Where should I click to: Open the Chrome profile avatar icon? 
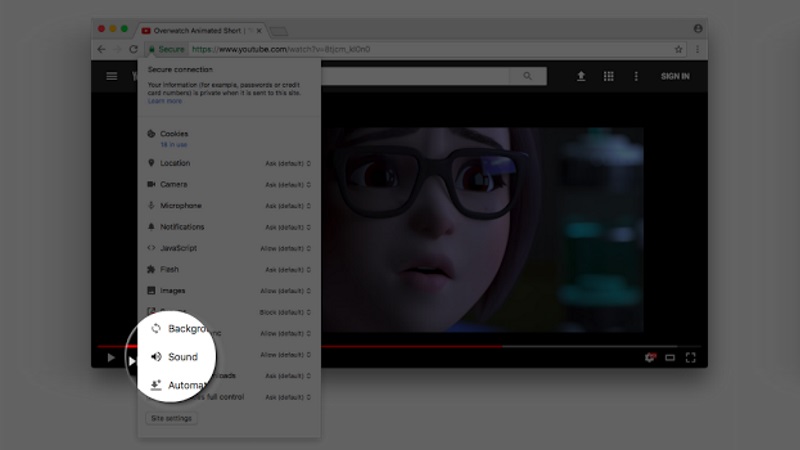698,29
